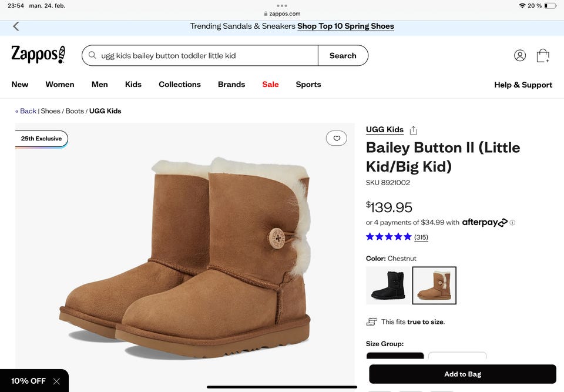The image size is (564, 392).
Task: Open Help & Support
Action: click(x=523, y=85)
